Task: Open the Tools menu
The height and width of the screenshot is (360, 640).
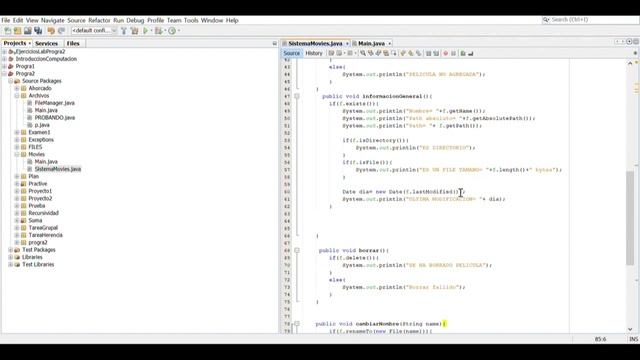Action: pos(191,20)
